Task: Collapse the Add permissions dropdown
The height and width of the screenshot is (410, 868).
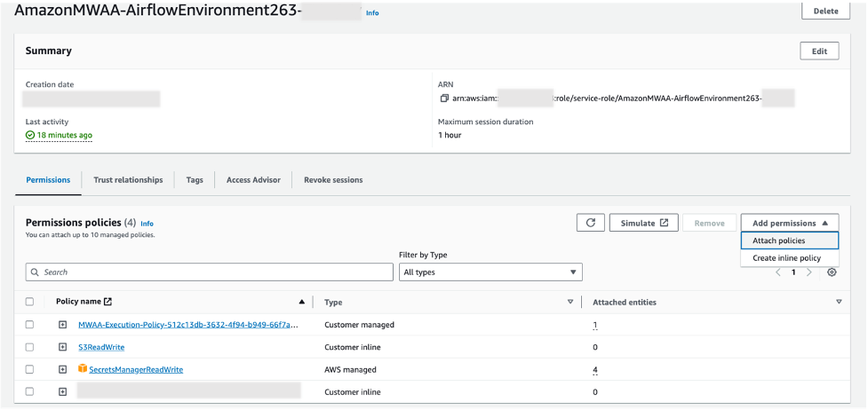Action: pos(790,223)
